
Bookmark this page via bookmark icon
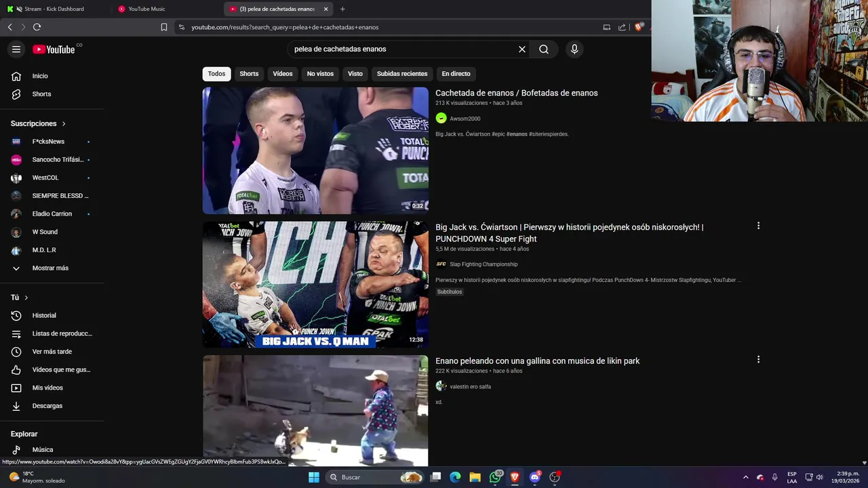tap(164, 27)
